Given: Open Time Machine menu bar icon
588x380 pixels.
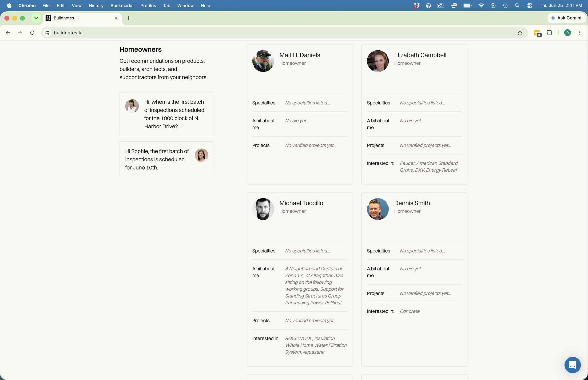Looking at the screenshot, I should point(505,5).
